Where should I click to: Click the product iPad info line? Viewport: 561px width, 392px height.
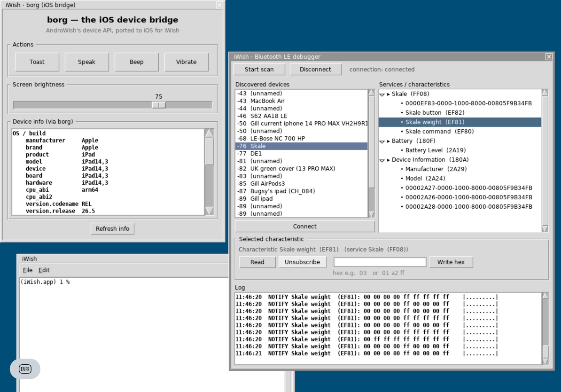(60, 155)
